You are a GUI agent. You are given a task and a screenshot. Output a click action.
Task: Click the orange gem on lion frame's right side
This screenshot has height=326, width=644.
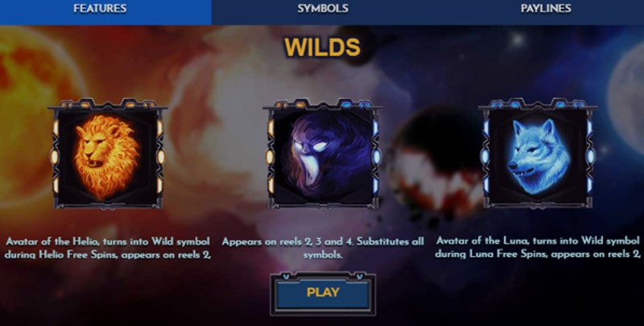(161, 156)
